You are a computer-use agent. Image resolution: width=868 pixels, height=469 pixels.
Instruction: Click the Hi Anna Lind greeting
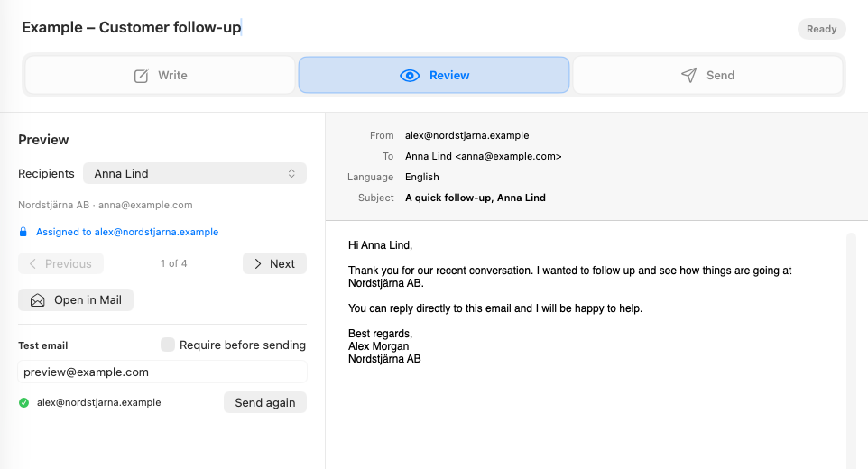pos(380,245)
